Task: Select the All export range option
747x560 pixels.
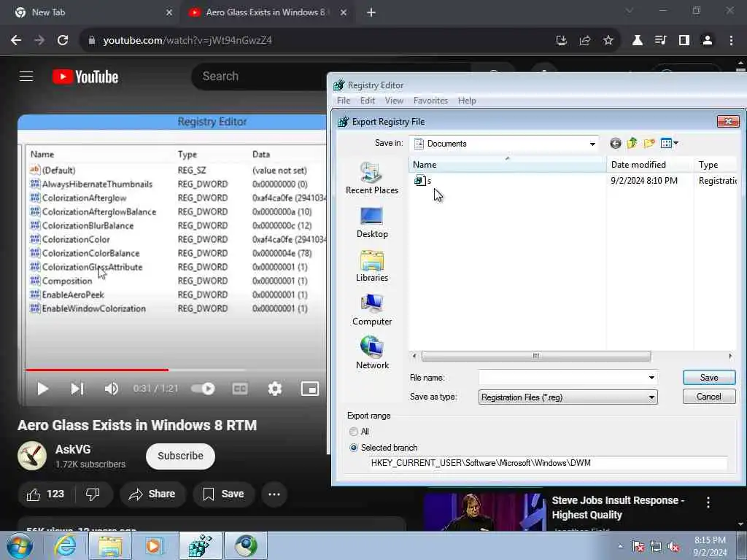Action: (x=354, y=432)
